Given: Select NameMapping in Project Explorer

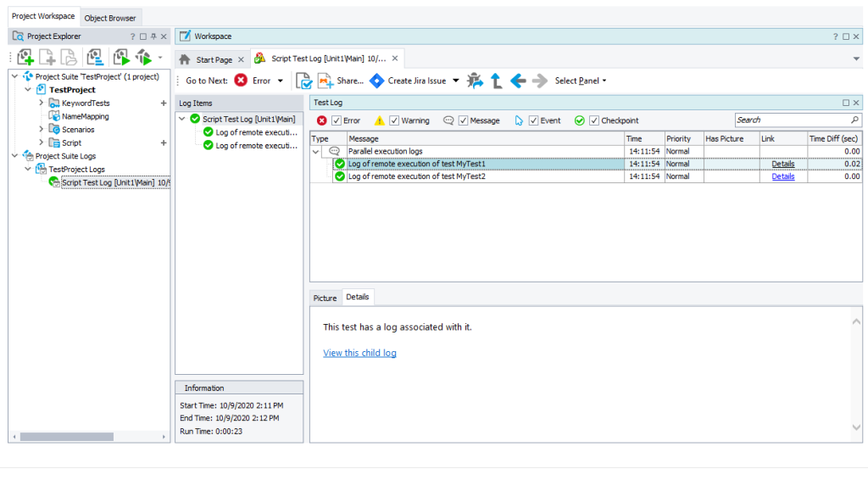Looking at the screenshot, I should 86,116.
